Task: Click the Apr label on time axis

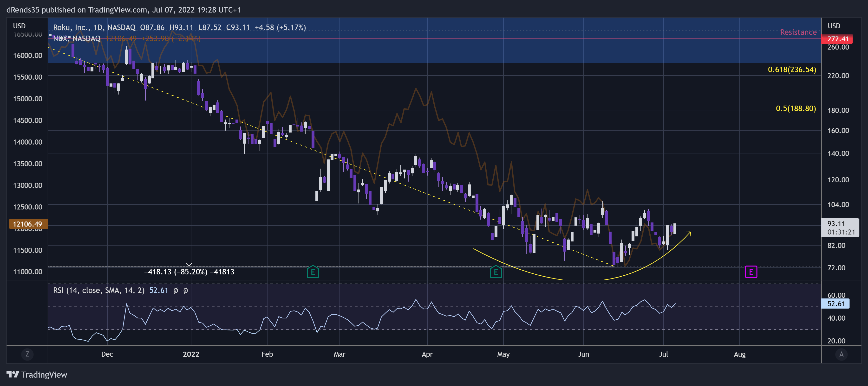Action: (427, 354)
